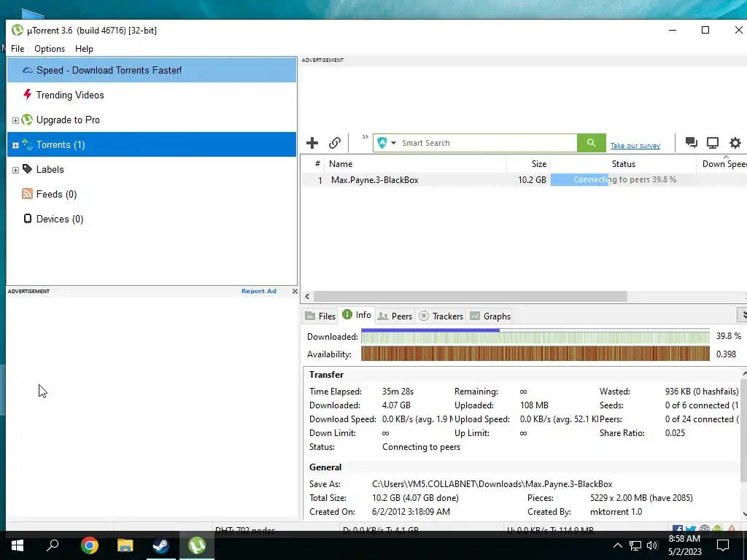Sort torrents by Name column header
The height and width of the screenshot is (560, 747).
coord(415,164)
